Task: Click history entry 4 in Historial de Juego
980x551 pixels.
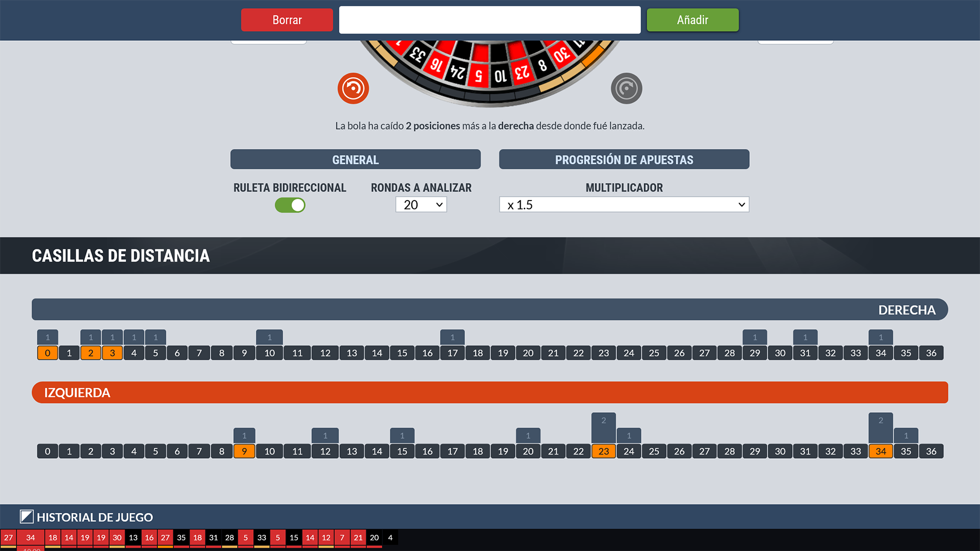Action: click(x=390, y=538)
